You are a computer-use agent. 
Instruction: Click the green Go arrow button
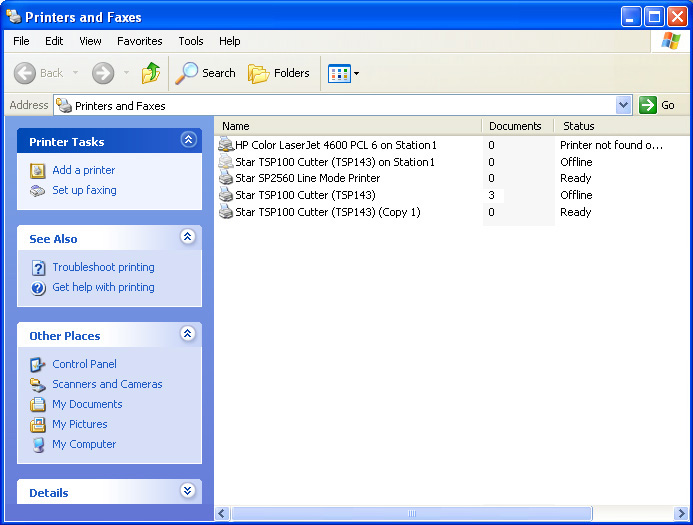[x=647, y=105]
